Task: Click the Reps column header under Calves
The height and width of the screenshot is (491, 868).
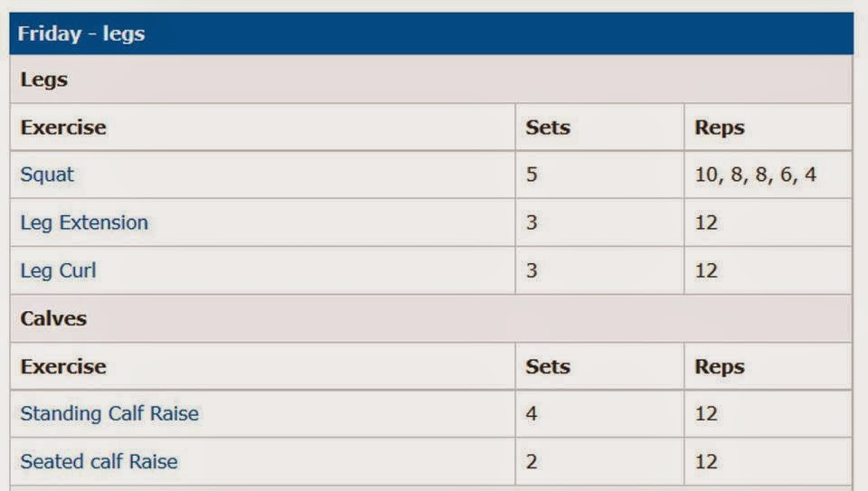Action: click(720, 366)
